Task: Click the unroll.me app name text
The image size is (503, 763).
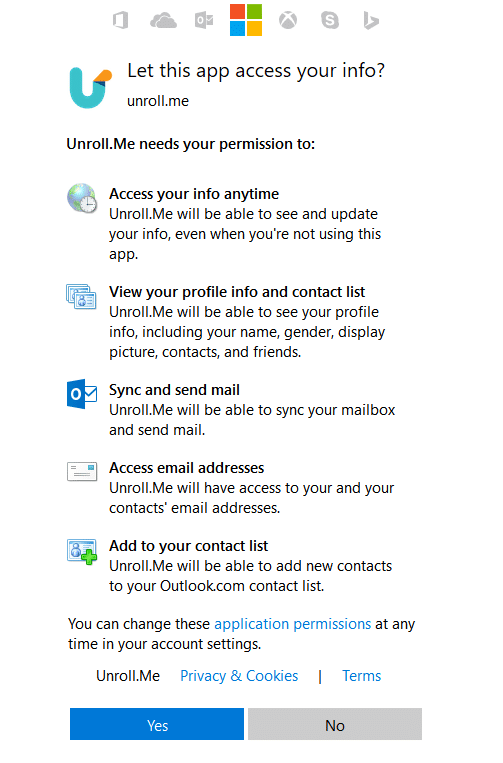Action: click(x=158, y=101)
